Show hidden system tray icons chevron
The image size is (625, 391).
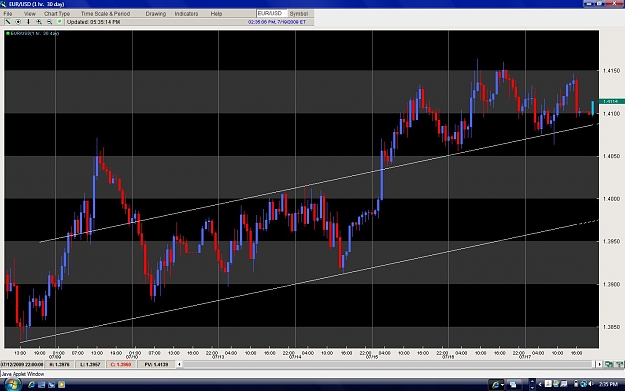540,385
